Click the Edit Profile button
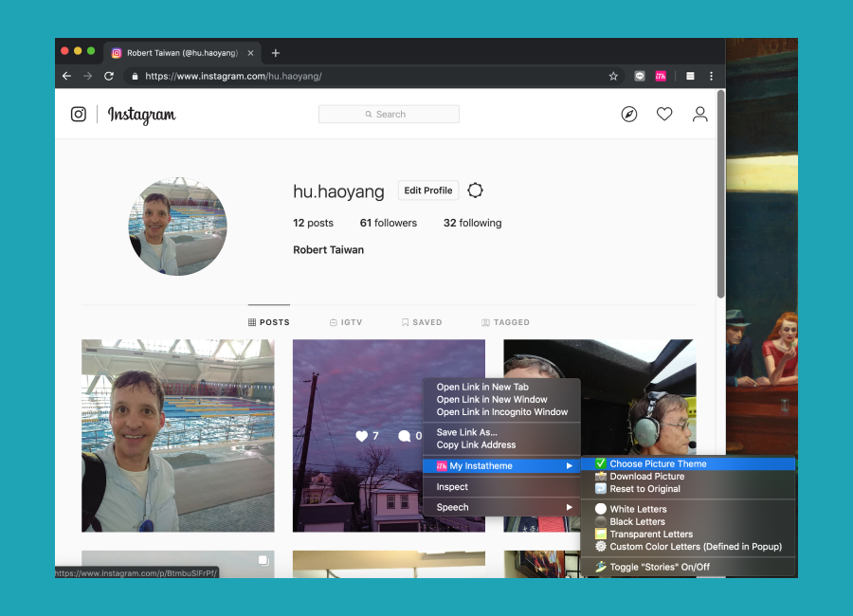Screen dimensions: 853x616 tap(428, 190)
